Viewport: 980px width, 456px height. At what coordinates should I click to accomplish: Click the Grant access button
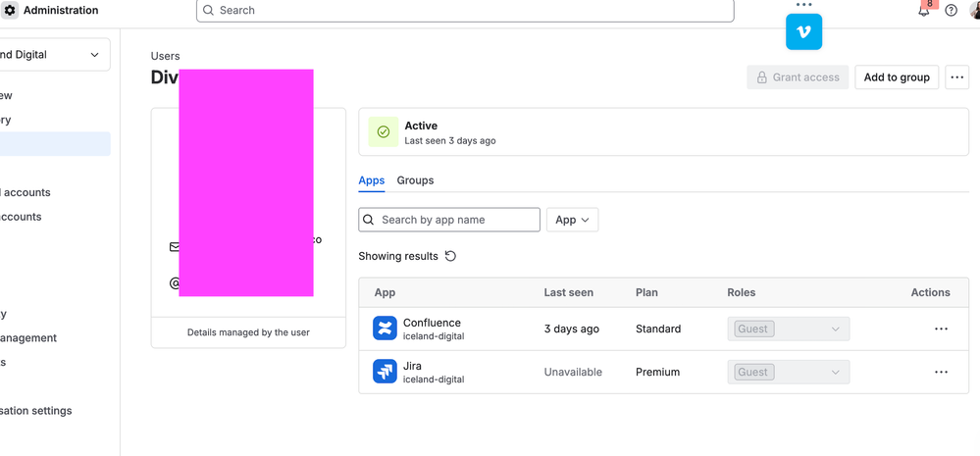pos(798,77)
